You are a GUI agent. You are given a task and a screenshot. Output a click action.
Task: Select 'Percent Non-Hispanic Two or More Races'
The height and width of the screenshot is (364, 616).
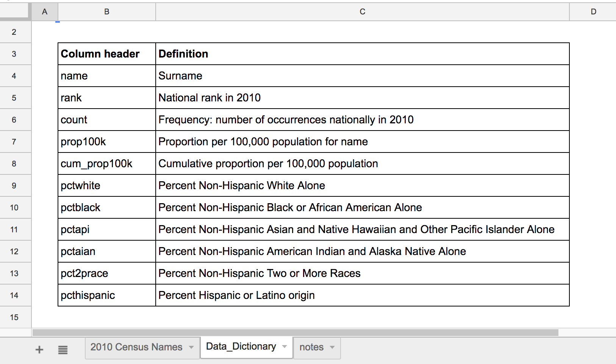pyautogui.click(x=363, y=273)
